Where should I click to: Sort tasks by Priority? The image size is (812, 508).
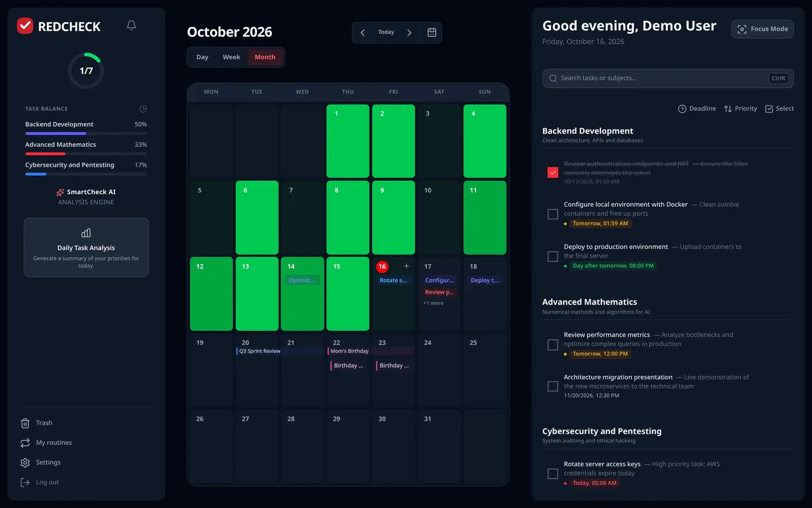(740, 109)
